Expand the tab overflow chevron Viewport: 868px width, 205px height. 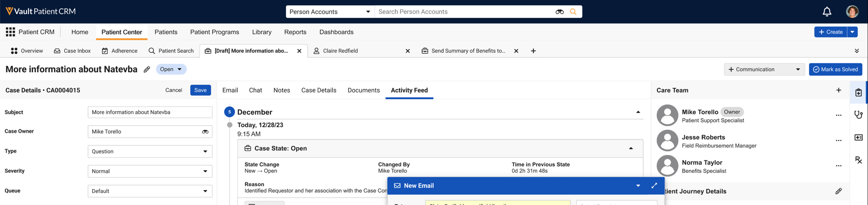[x=856, y=51]
